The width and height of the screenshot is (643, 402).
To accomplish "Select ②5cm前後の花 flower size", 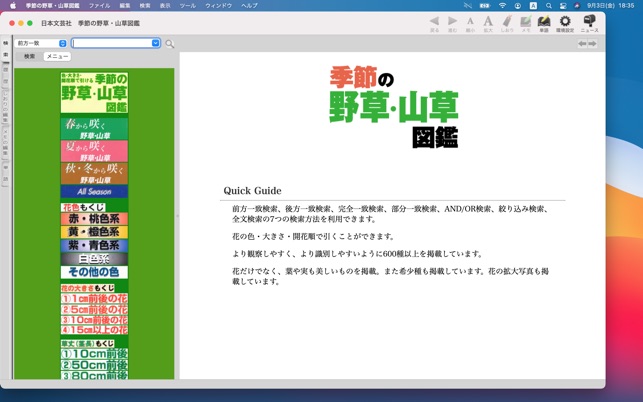I will [x=94, y=309].
